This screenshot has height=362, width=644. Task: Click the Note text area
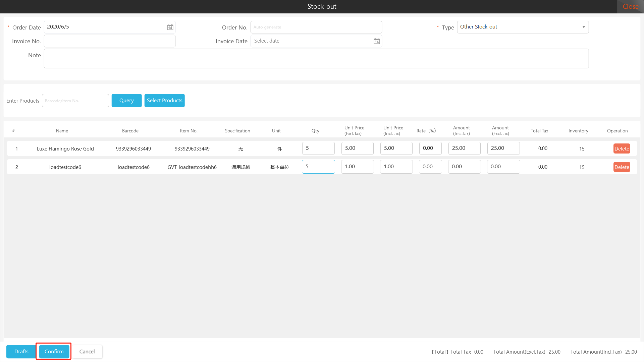tap(316, 58)
